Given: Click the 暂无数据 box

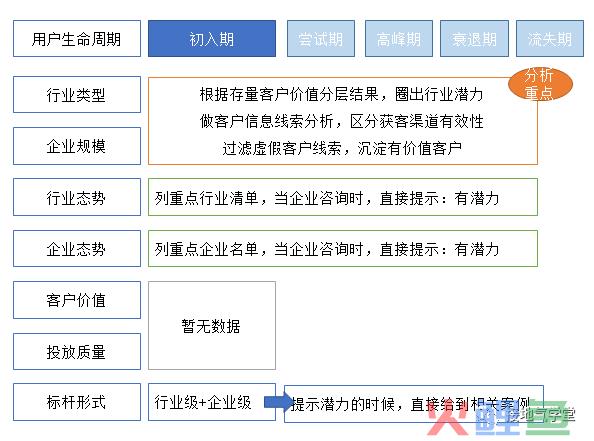Looking at the screenshot, I should tap(212, 325).
